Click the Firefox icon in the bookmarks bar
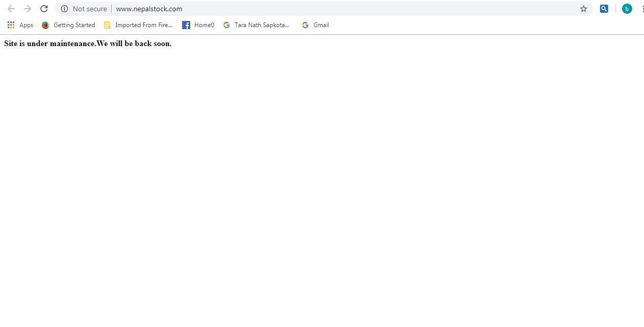The height and width of the screenshot is (327, 644). (46, 25)
